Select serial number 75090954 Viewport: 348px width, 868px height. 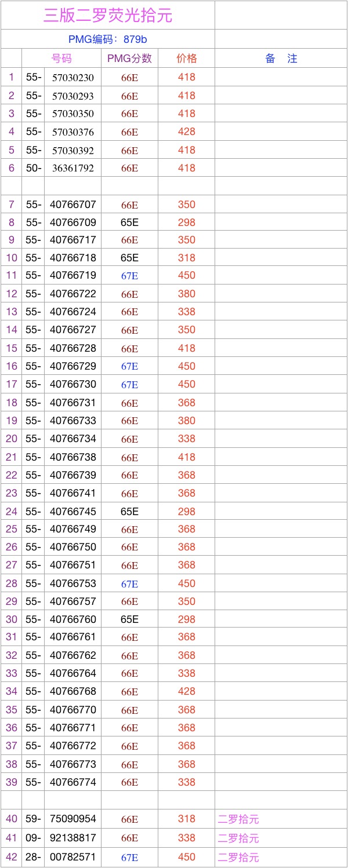tap(72, 819)
